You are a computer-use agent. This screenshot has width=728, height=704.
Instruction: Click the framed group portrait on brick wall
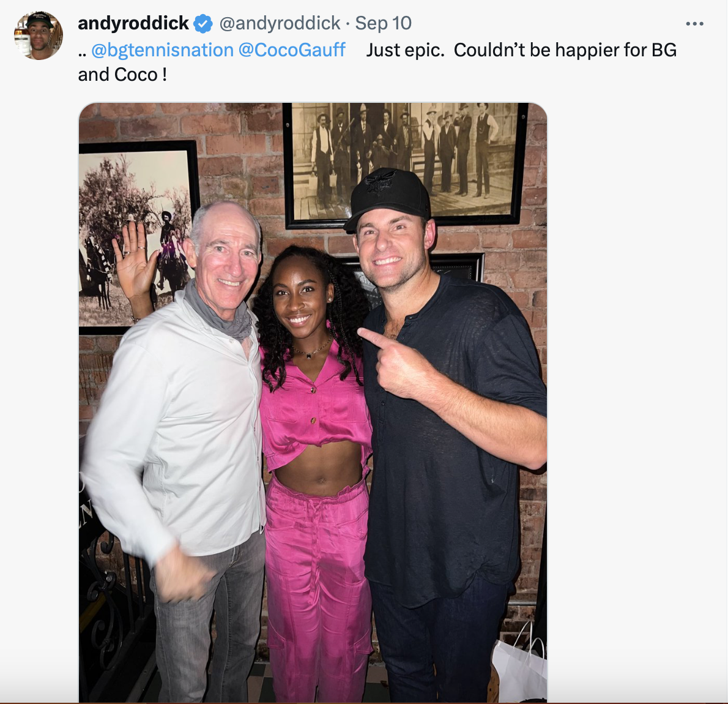[x=406, y=165]
